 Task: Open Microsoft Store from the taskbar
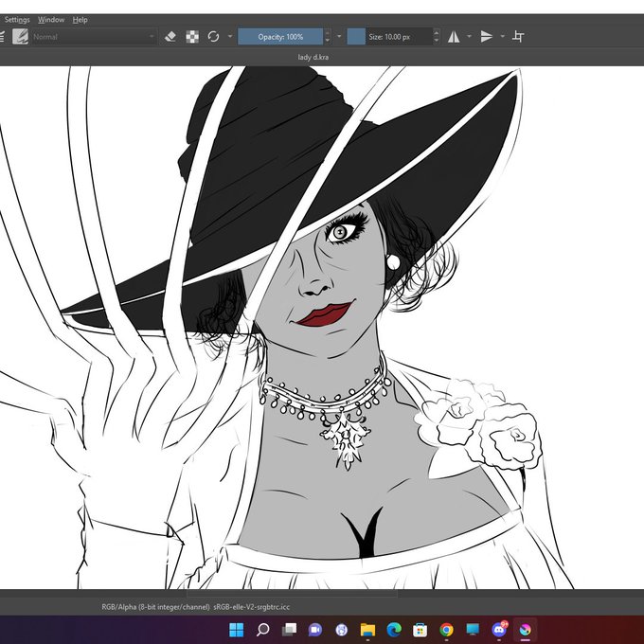pyautogui.click(x=420, y=630)
